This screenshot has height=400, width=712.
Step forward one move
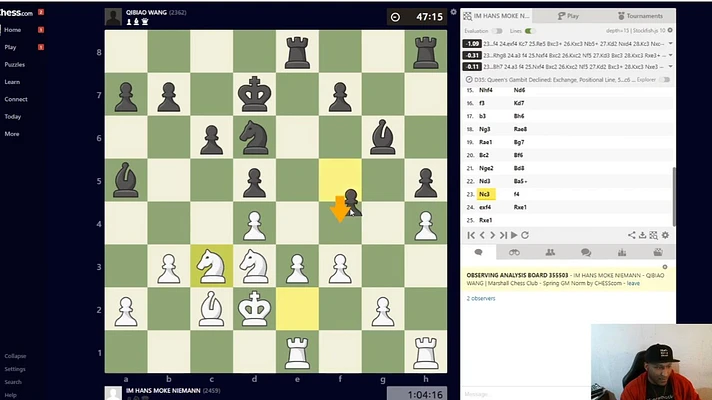(493, 235)
